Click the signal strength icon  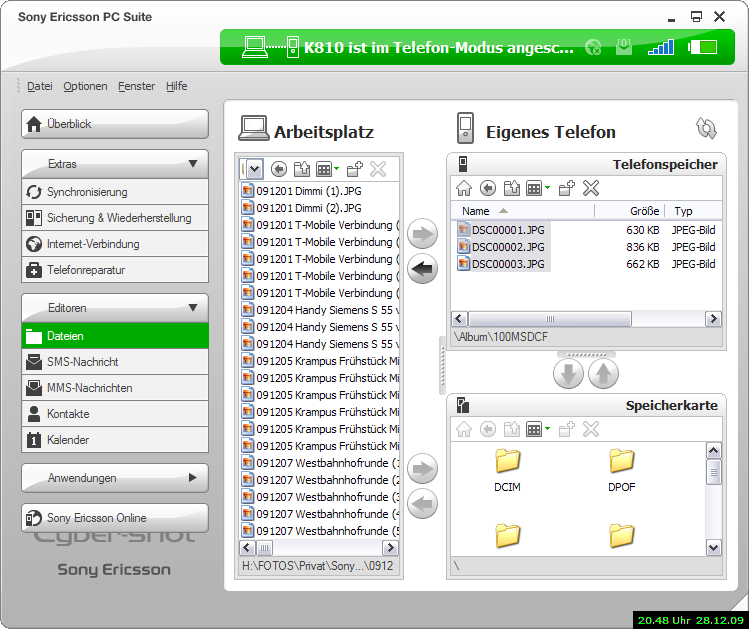point(661,47)
